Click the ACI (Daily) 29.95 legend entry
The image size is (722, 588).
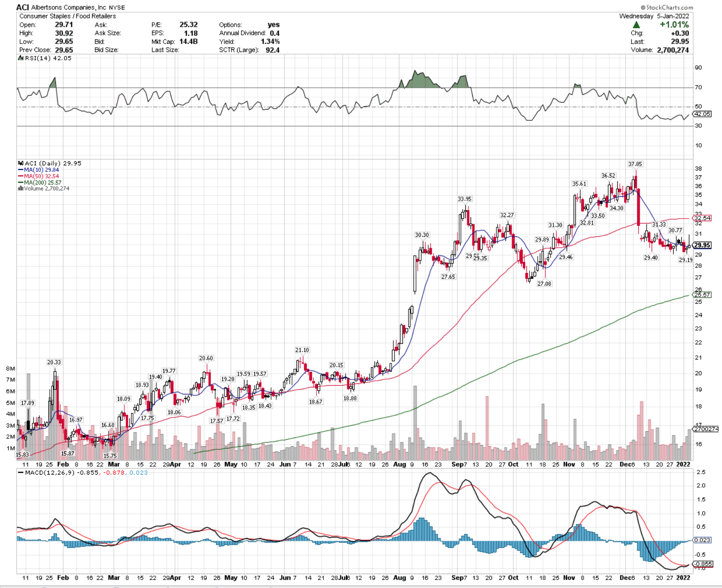click(x=53, y=163)
